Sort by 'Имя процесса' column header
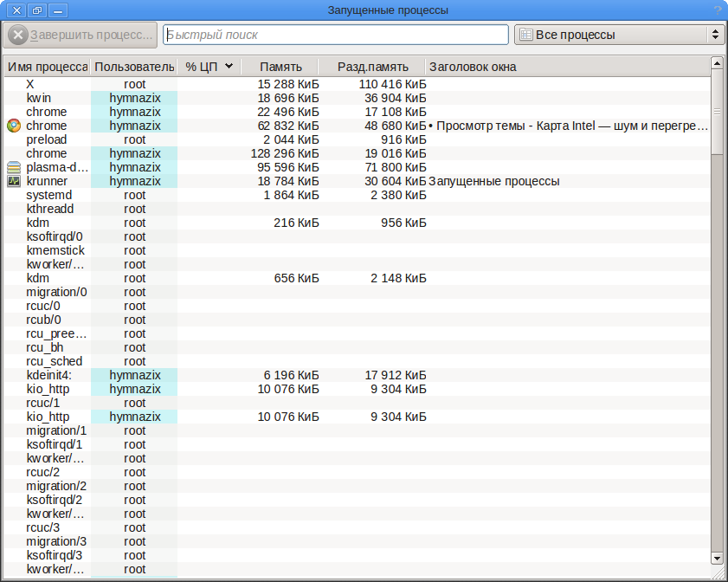The width and height of the screenshot is (728, 582). point(48,67)
